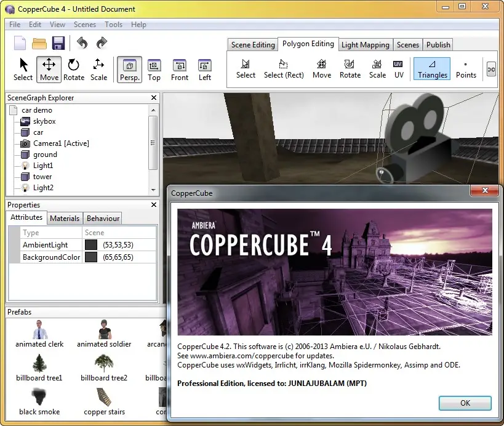Open the AmbientLight color swatch
The image size is (504, 426).
pyautogui.click(x=91, y=244)
